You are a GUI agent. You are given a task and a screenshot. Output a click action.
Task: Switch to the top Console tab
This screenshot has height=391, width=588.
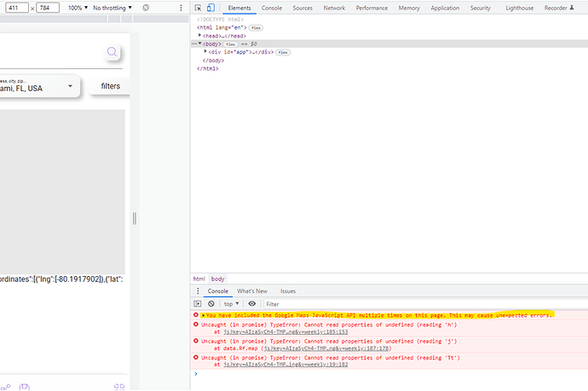[x=272, y=8]
